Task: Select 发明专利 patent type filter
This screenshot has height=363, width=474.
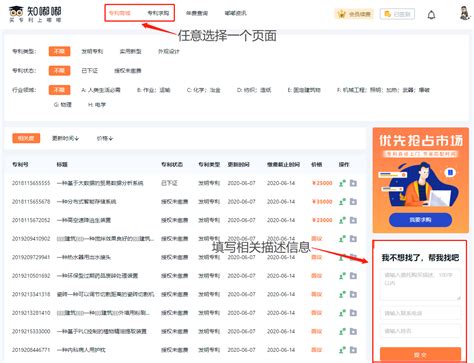Action: 92,51
